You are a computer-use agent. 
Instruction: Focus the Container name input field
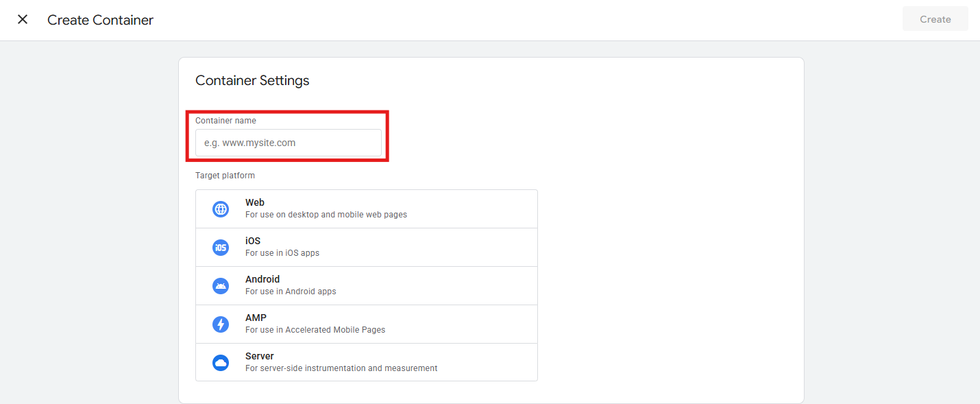pyautogui.click(x=289, y=143)
